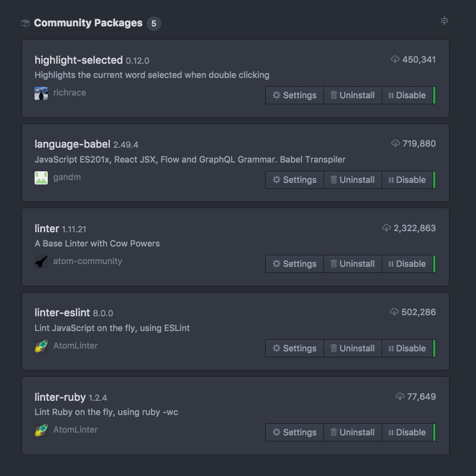Click the download count 2,322,863
Screen dimensions: 476x476
coord(415,228)
